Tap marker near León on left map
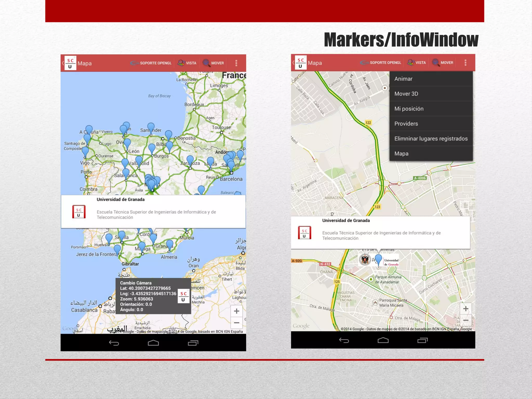Viewport: 532px width, 399px height. tap(127, 144)
